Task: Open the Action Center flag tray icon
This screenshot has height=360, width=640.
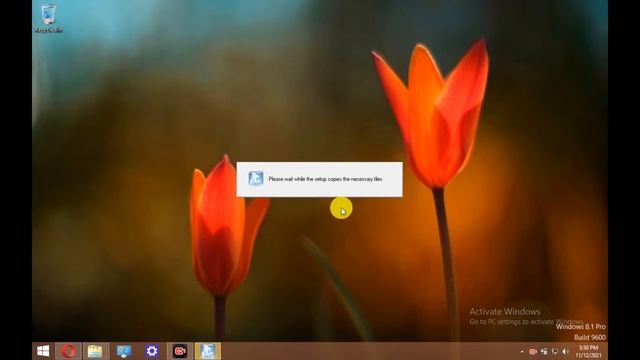Action: coord(544,351)
